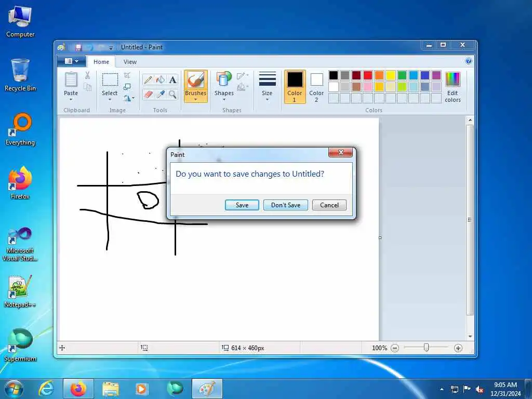The width and height of the screenshot is (532, 399).
Task: Open Supermium desktop shortcut
Action: click(20, 345)
